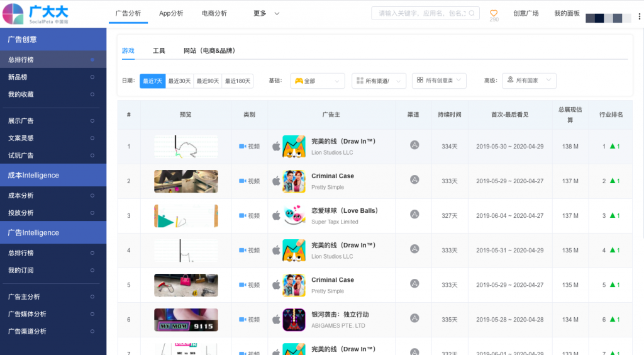Select the 最近90天 date filter
The height and width of the screenshot is (355, 644).
pyautogui.click(x=208, y=81)
